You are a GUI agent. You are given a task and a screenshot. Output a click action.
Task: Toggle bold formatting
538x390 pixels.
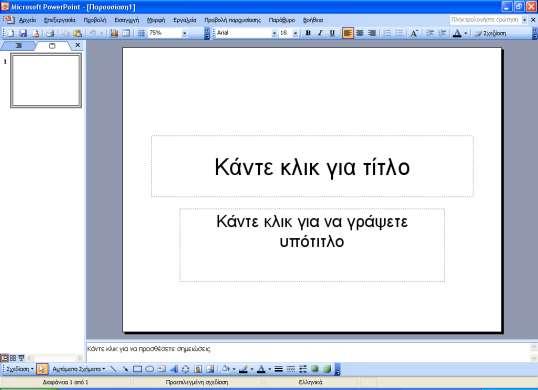coord(308,33)
